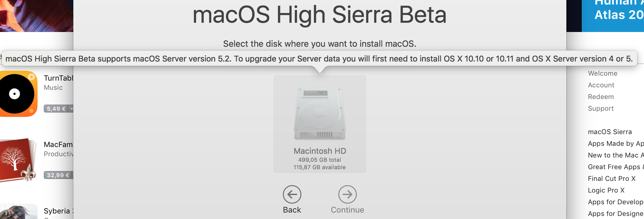
Task: Click the Back arrow icon
Action: click(292, 194)
